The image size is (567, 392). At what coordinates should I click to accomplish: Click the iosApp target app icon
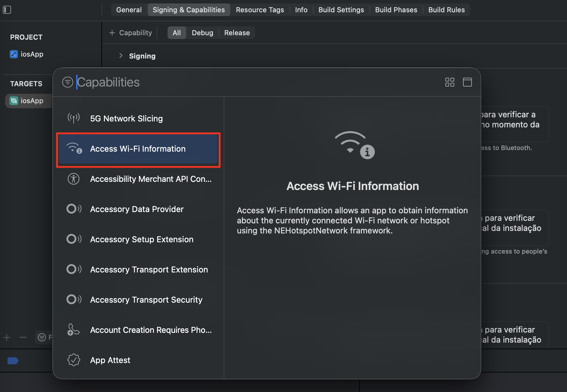tap(14, 101)
